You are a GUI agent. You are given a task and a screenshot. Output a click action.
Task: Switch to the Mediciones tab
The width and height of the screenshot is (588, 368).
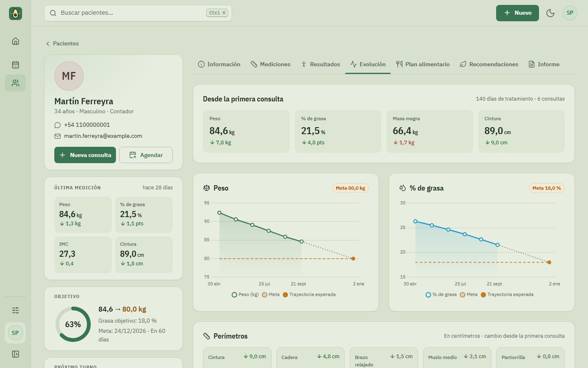(x=270, y=64)
